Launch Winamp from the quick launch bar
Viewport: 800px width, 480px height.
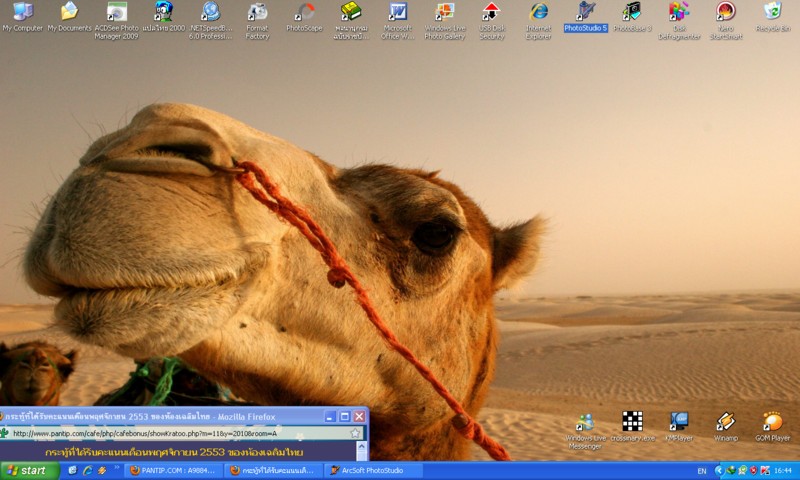(x=102, y=470)
